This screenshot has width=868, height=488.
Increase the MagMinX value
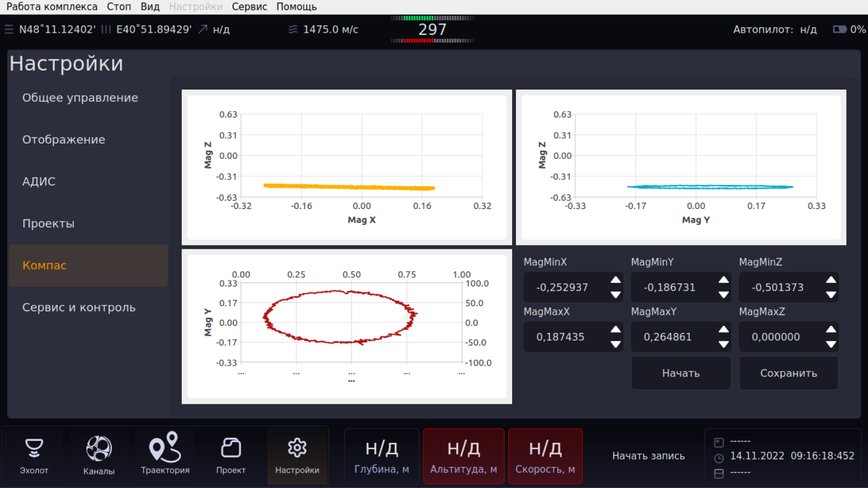tap(616, 280)
